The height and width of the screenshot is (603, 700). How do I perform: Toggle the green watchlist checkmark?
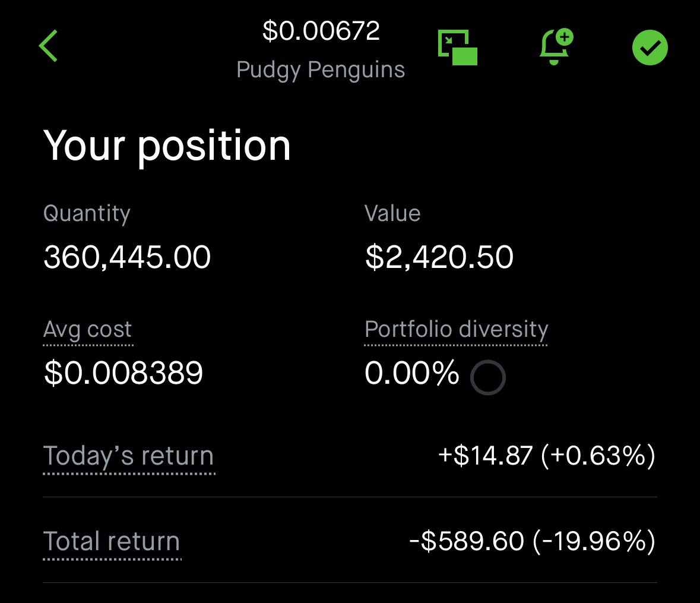pos(650,48)
